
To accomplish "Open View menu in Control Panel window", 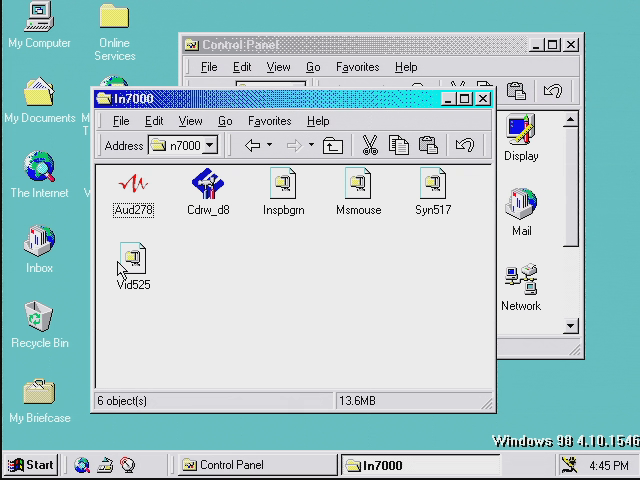I will [278, 67].
